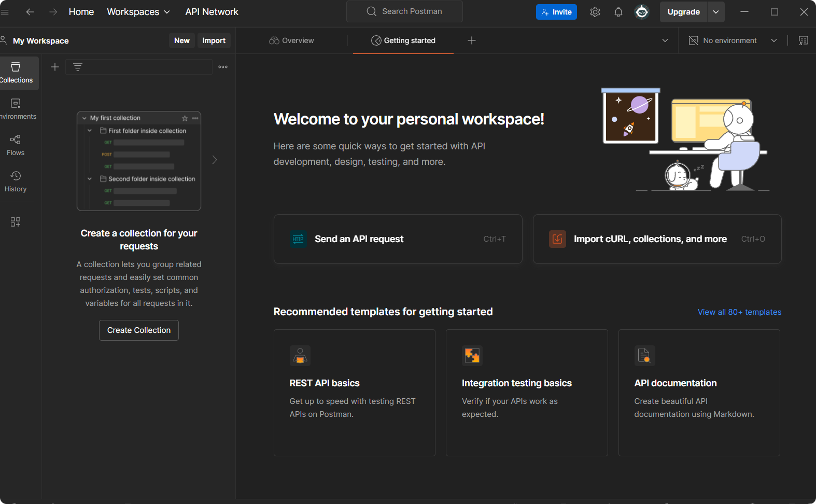Viewport: 816px width, 504px height.
Task: Add a new collection with plus icon
Action: [x=55, y=67]
